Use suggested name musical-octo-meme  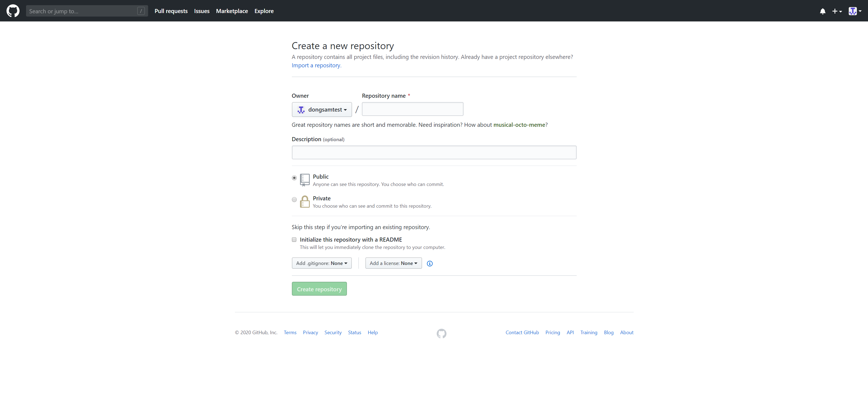[x=519, y=125]
